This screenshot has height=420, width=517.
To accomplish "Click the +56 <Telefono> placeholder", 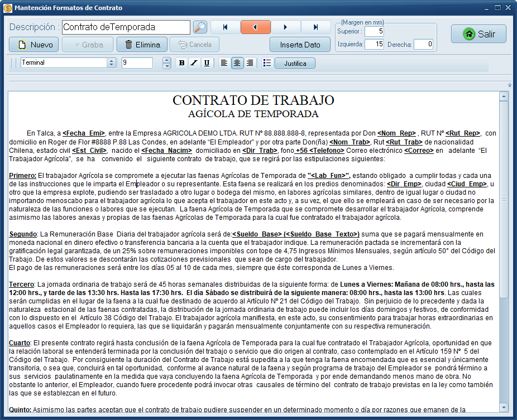I will coord(319,151).
